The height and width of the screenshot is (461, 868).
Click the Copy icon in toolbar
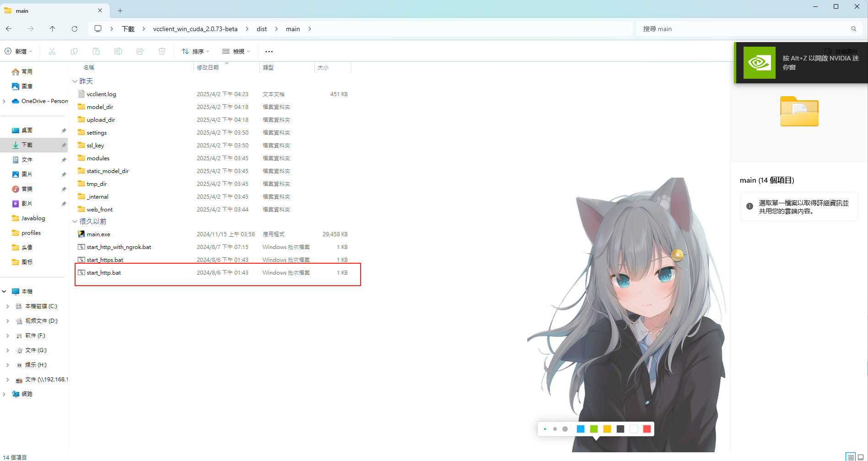click(x=74, y=51)
